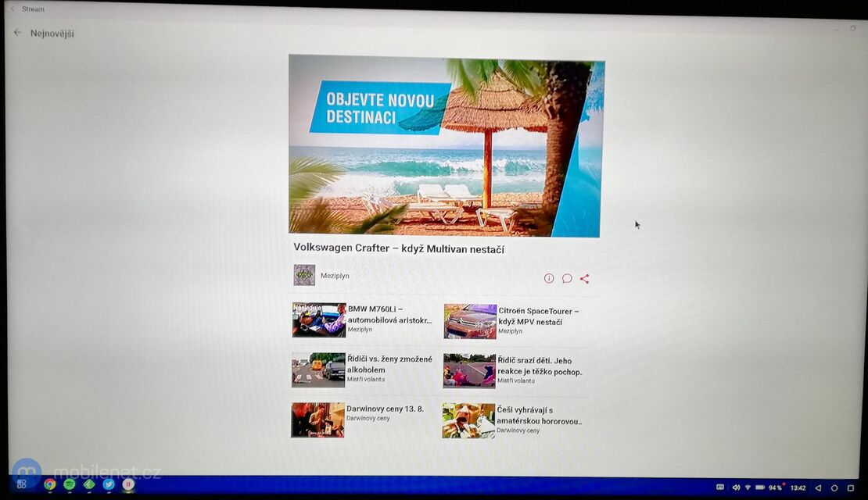Open comments via the speech bubble icon

pos(567,278)
